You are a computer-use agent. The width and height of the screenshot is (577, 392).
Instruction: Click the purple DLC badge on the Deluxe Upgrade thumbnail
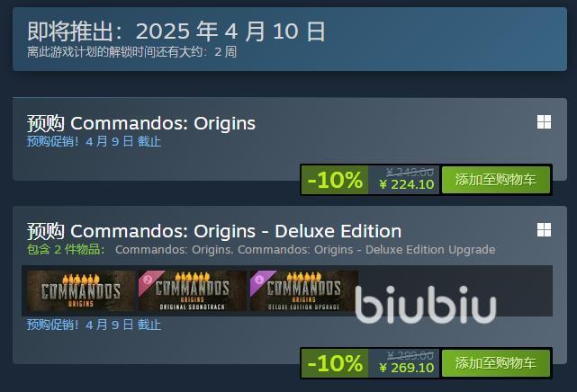pos(259,280)
